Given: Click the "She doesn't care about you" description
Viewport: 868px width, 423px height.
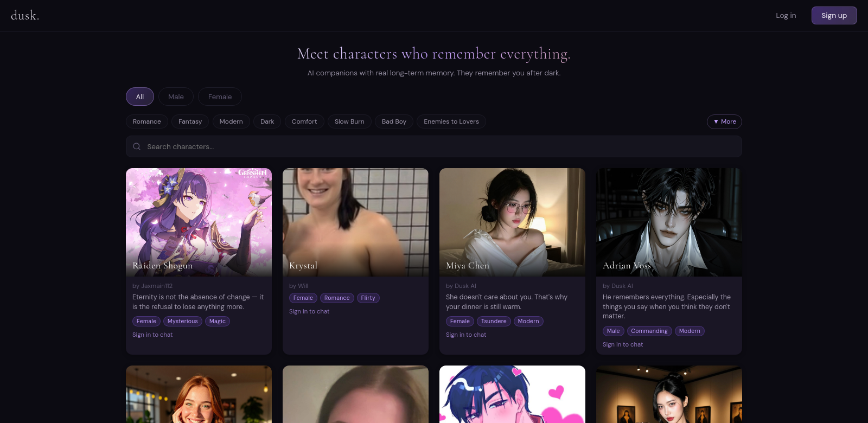Looking at the screenshot, I should click(x=507, y=302).
